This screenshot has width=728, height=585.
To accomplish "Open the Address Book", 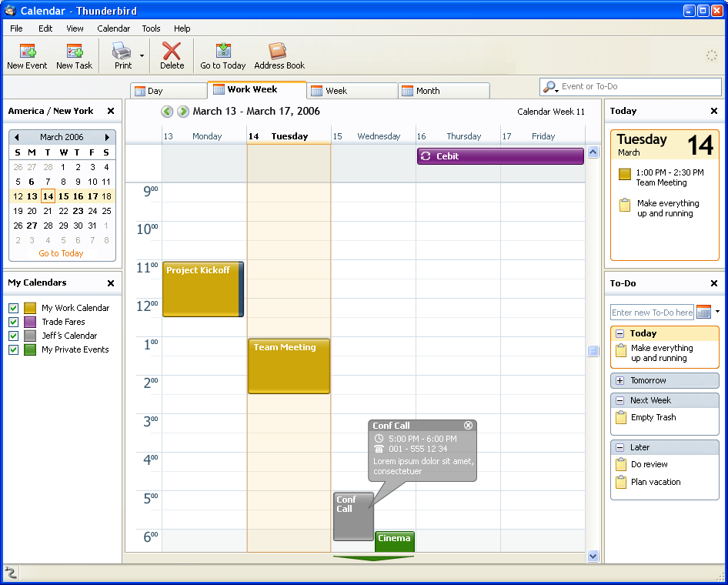I will 279,55.
